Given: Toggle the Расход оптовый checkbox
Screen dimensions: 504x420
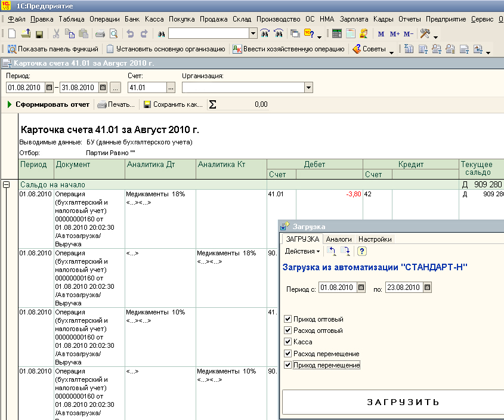Looking at the screenshot, I should (287, 331).
